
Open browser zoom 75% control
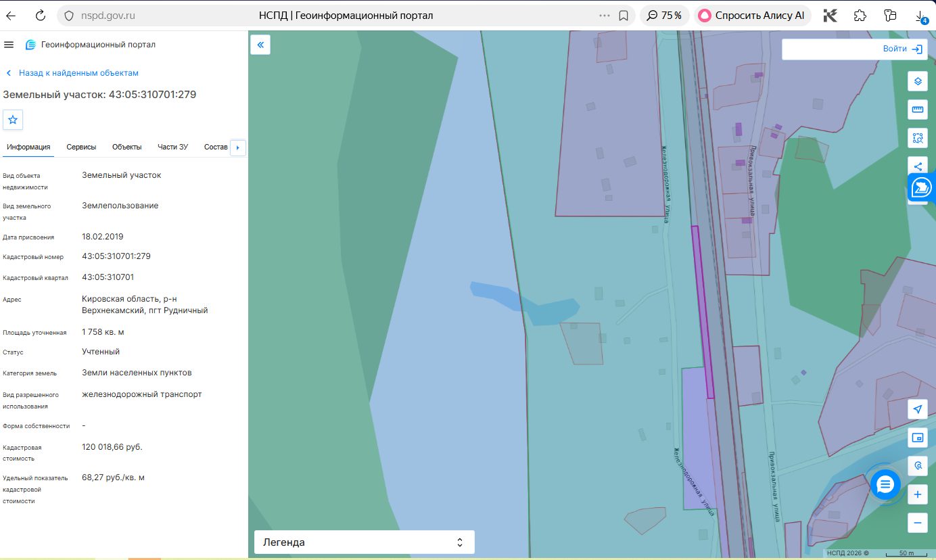(664, 15)
